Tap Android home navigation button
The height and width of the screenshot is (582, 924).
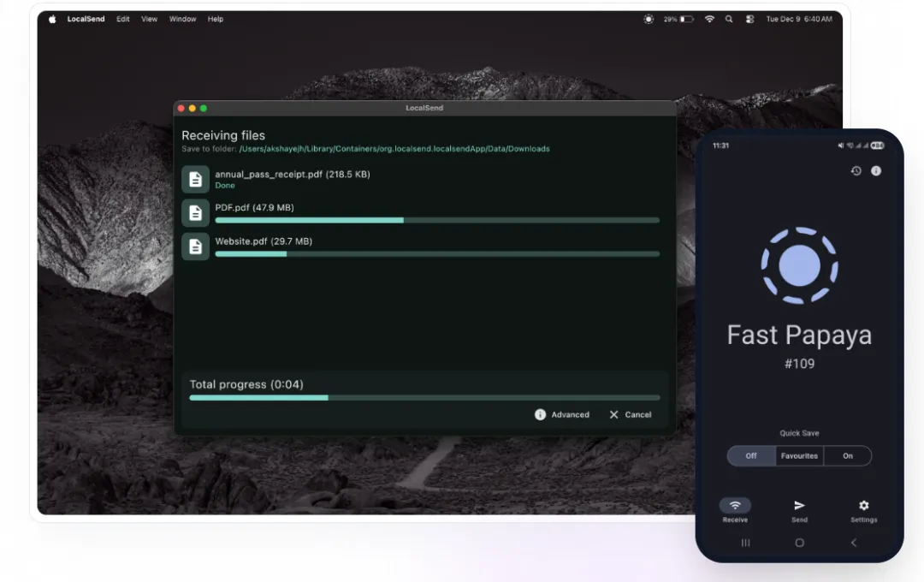[800, 543]
